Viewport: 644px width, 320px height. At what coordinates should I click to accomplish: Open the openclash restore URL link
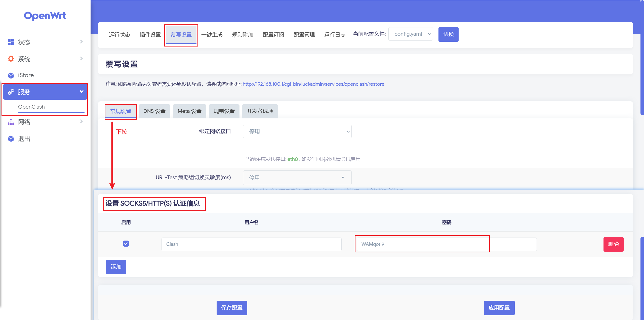(313, 84)
